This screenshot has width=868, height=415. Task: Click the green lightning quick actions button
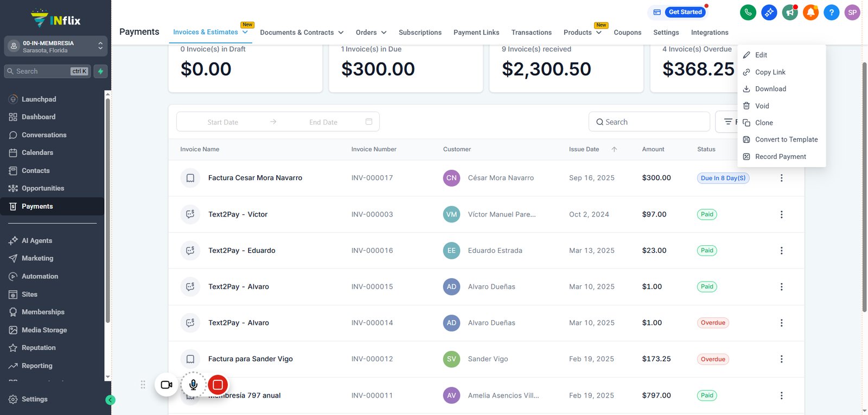100,71
